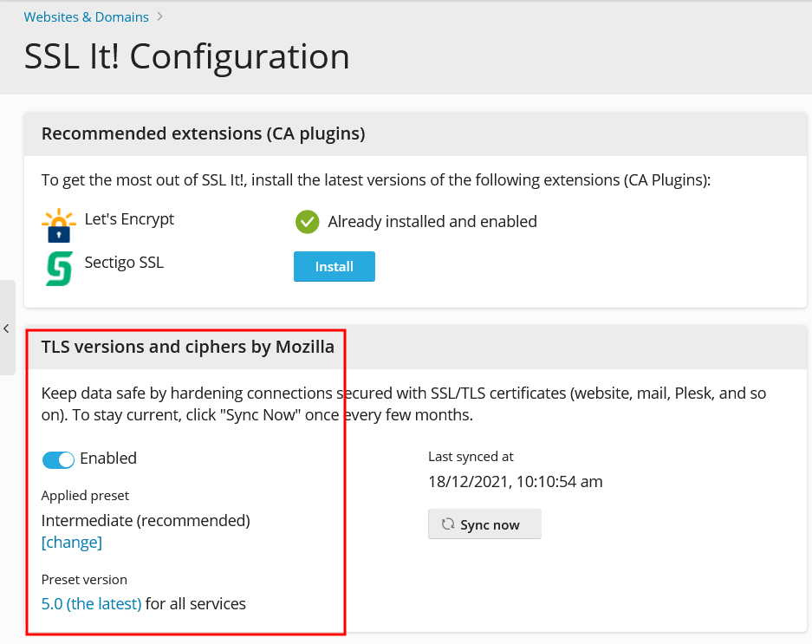This screenshot has width=812, height=644.
Task: Click the Recommended extensions (CA plugins) header
Action: (x=203, y=133)
